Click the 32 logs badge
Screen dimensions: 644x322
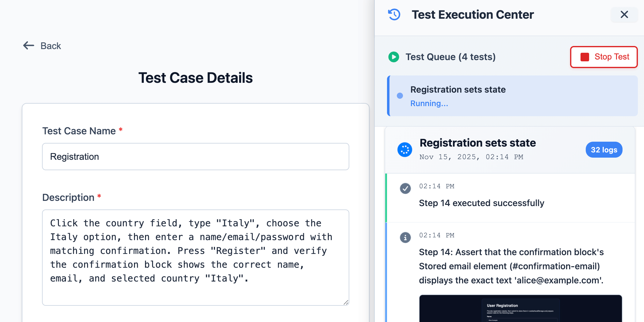pyautogui.click(x=604, y=150)
